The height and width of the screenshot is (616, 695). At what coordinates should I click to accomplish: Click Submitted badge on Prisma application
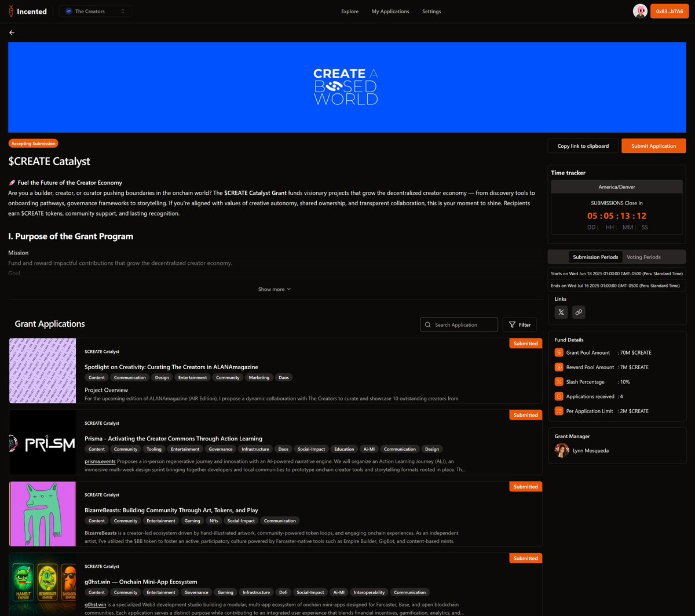[526, 415]
